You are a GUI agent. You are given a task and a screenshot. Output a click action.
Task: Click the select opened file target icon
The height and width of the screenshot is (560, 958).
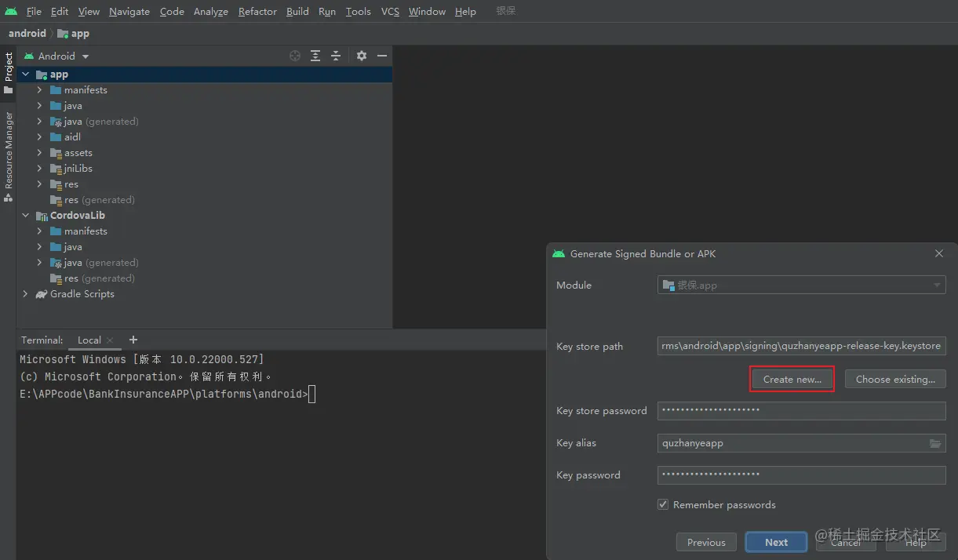click(295, 56)
